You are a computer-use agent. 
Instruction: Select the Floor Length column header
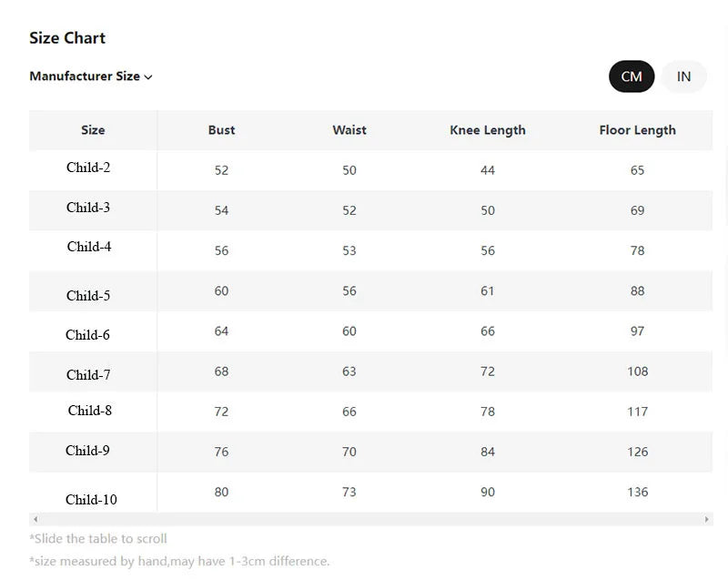click(637, 130)
